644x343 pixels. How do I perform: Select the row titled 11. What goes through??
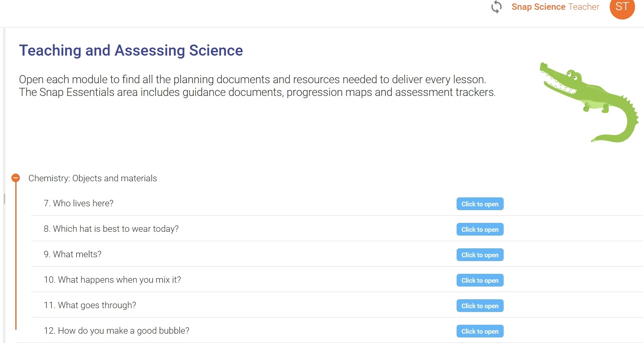90,305
